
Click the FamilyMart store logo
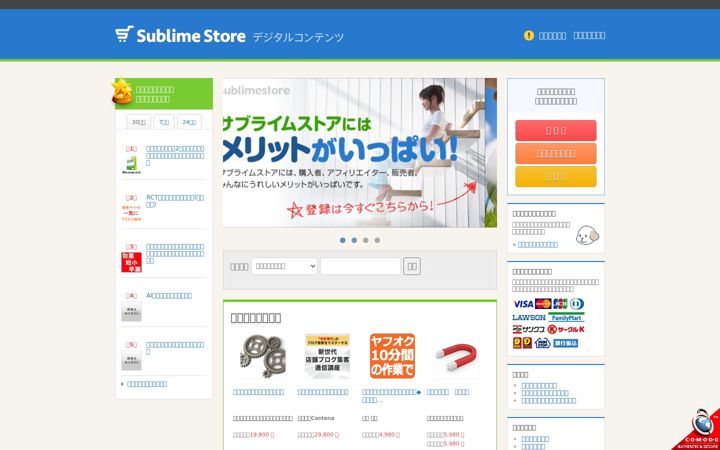(x=566, y=317)
